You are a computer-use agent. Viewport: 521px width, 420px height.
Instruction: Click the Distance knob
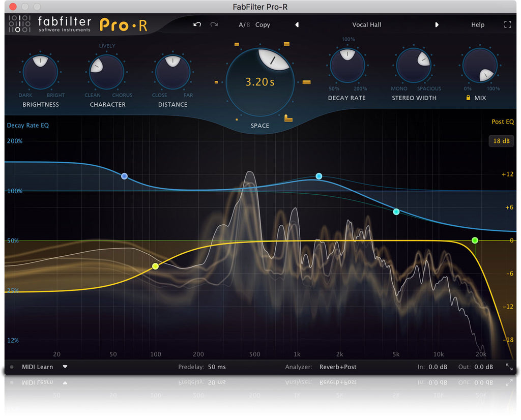(173, 72)
